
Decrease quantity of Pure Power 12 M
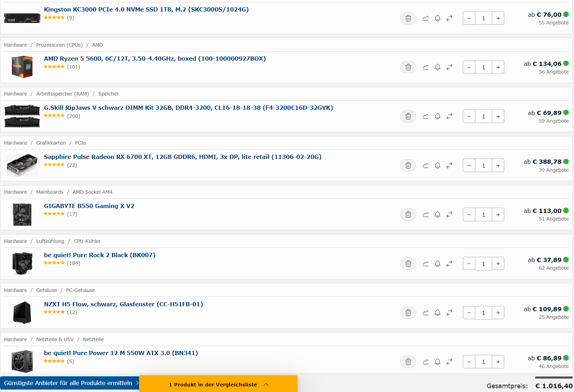(x=469, y=362)
